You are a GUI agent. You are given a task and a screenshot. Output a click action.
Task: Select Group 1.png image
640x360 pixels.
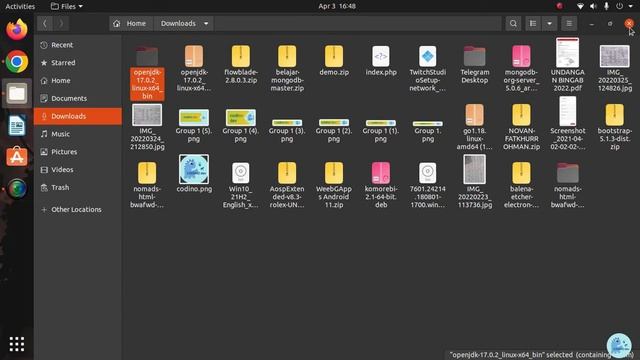pyautogui.click(x=428, y=131)
